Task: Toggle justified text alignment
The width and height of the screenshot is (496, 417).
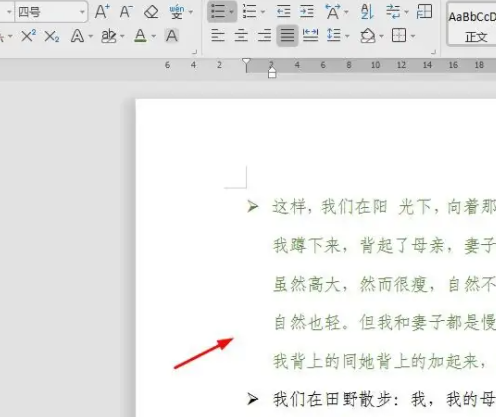Action: pos(287,35)
